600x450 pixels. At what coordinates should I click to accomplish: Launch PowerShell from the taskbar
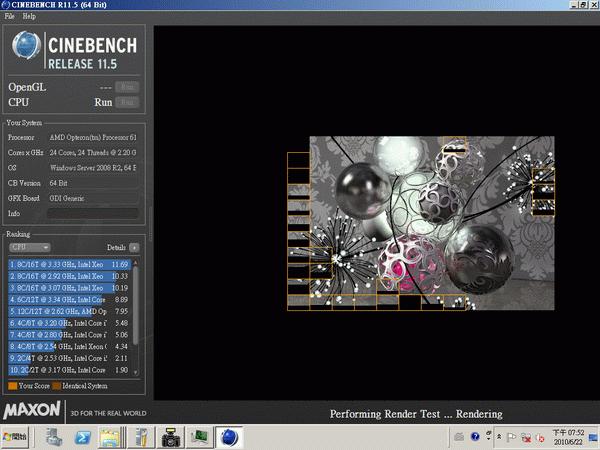tap(82, 437)
